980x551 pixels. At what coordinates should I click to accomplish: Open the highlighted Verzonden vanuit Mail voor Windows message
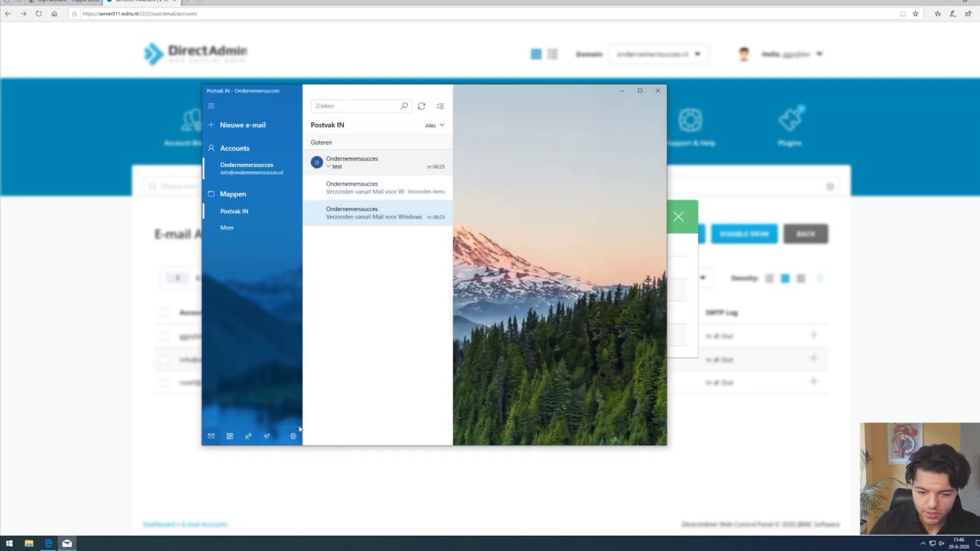(377, 213)
